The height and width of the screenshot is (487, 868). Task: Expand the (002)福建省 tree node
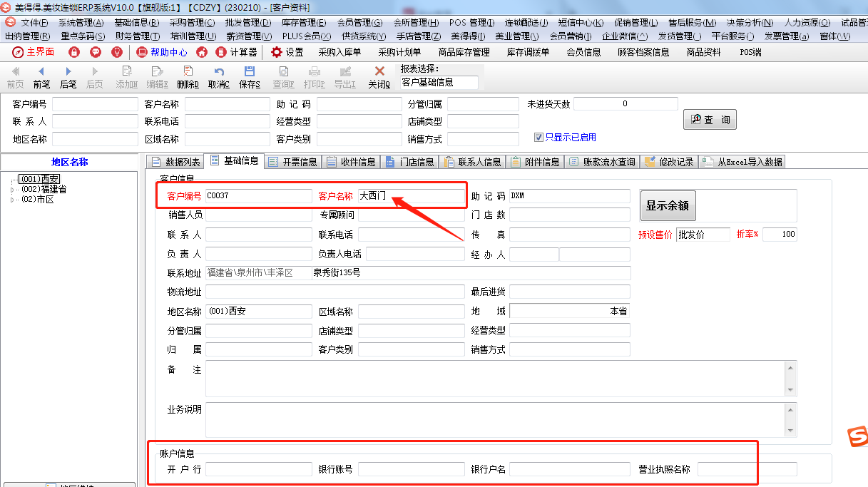[x=11, y=190]
